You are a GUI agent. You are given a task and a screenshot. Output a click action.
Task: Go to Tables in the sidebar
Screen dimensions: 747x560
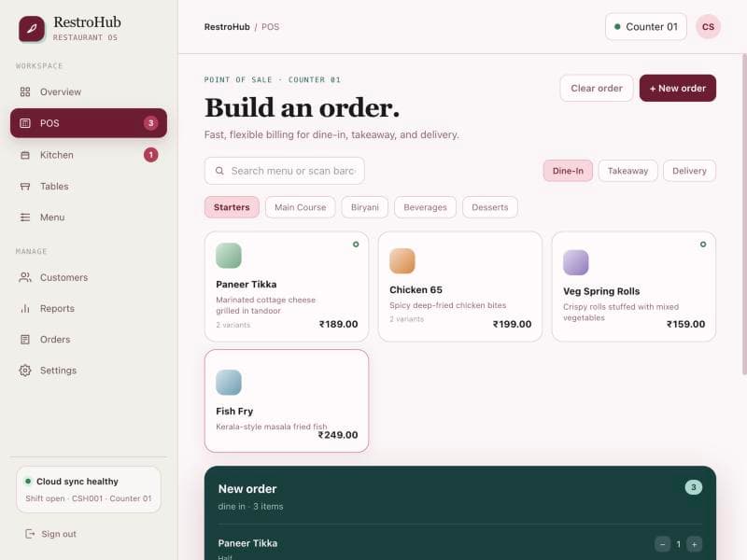pos(89,186)
